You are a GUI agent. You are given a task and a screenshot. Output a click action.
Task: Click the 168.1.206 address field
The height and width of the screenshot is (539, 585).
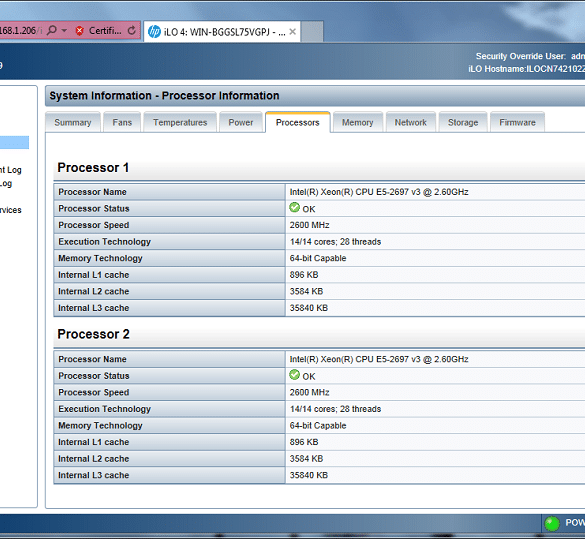pos(21,31)
